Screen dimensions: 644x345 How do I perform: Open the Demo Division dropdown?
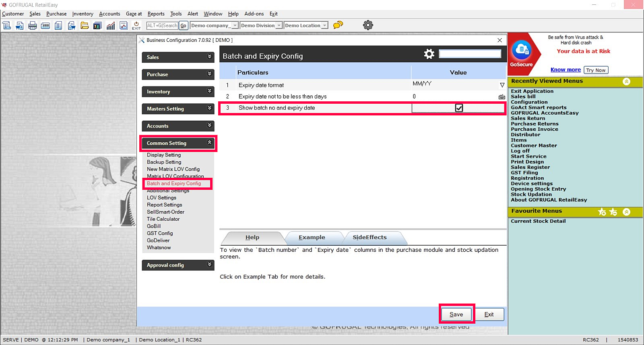pos(279,25)
